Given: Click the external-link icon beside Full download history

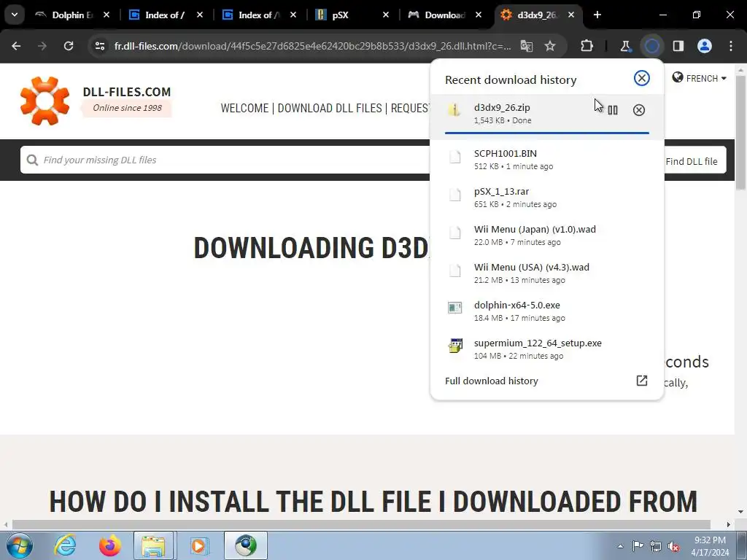Looking at the screenshot, I should (642, 381).
